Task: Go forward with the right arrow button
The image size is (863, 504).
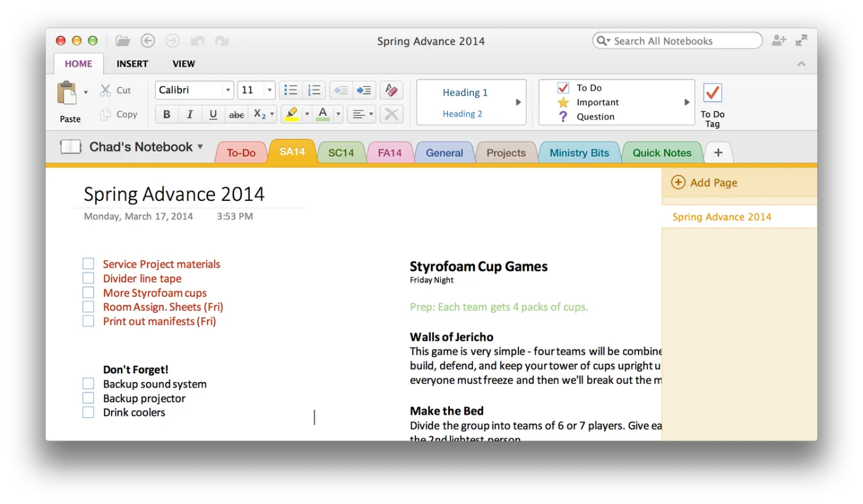Action: [x=173, y=41]
